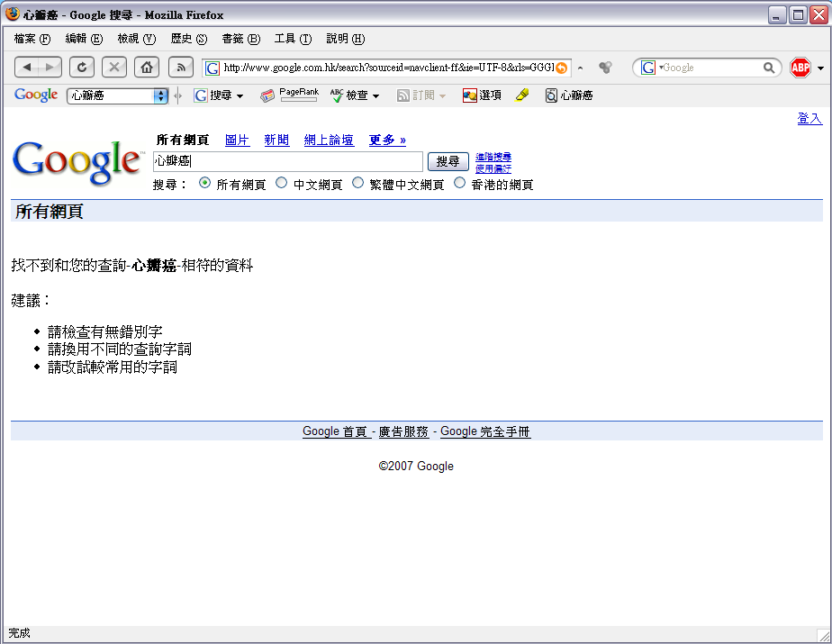Stop loading with the X toolbar button
This screenshot has height=644, width=832.
coord(114,67)
